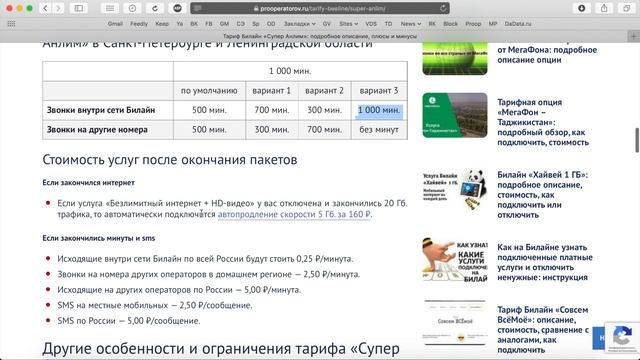Viewport: 640px width, 360px height.
Task: Toggle Reader view in the address bar
Action: click(198, 8)
